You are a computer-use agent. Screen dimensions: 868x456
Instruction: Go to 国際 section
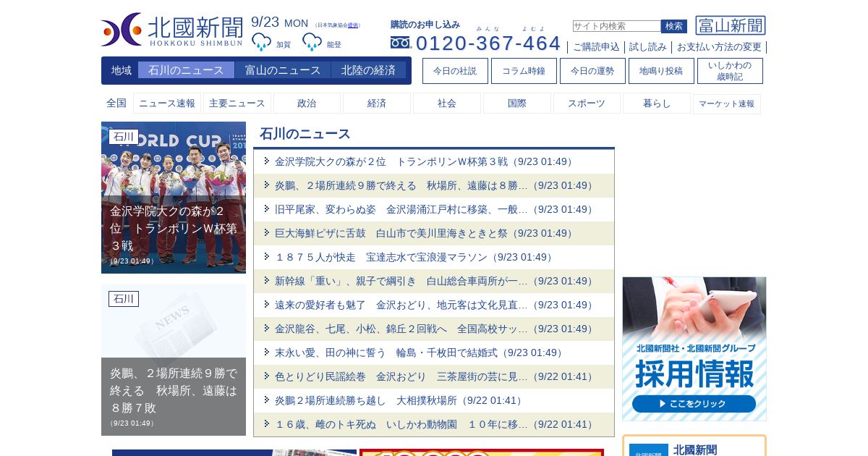517,104
